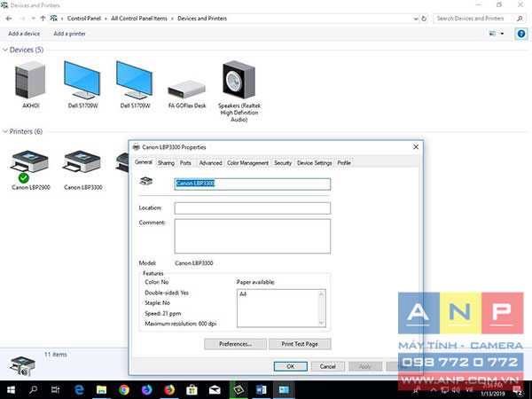Open the recent locations dropdown arrow
This screenshot has height=399, width=532.
(x=34, y=19)
